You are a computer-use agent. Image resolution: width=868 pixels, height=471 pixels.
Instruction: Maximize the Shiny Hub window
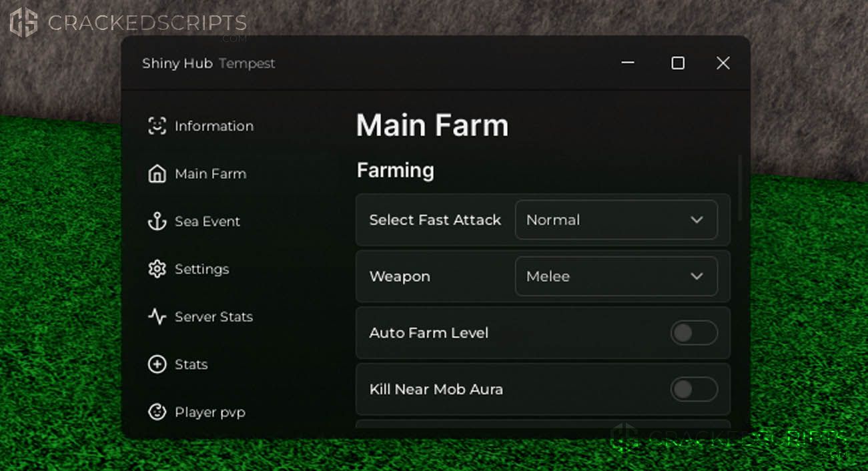[678, 63]
